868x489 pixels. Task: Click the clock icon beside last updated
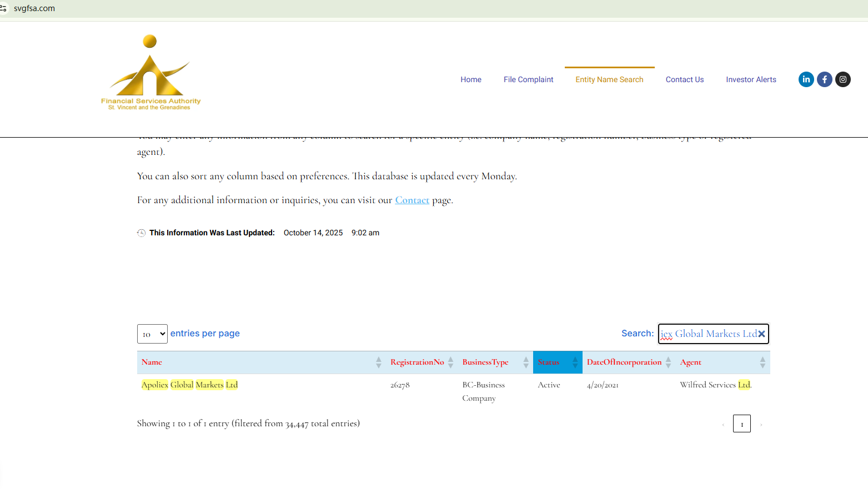click(142, 233)
